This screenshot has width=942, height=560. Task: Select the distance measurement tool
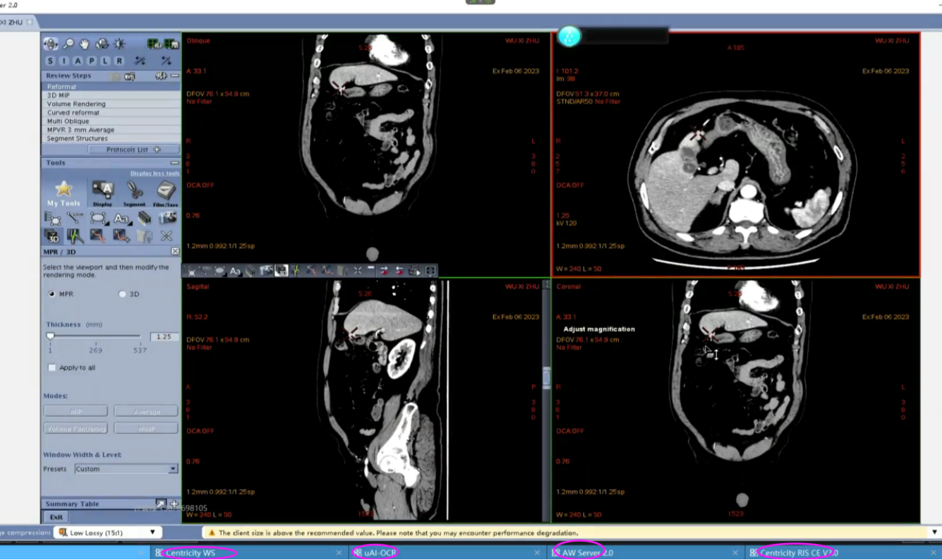pyautogui.click(x=74, y=219)
